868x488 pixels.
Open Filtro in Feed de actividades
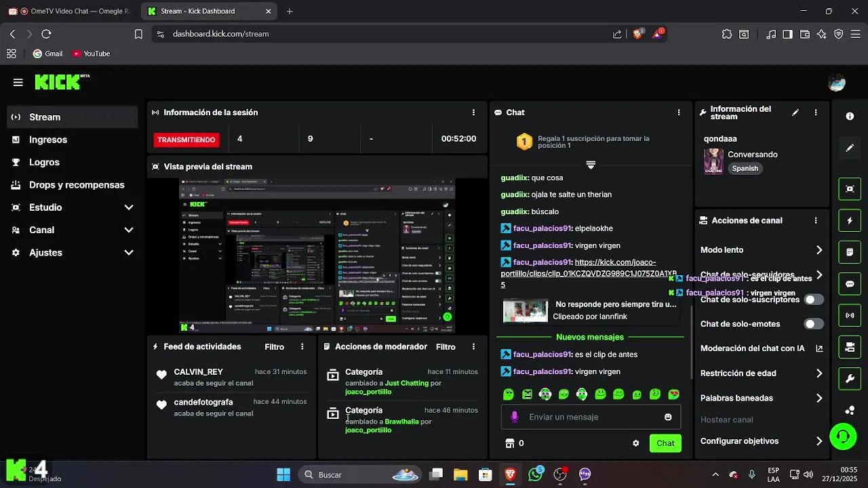point(274,346)
